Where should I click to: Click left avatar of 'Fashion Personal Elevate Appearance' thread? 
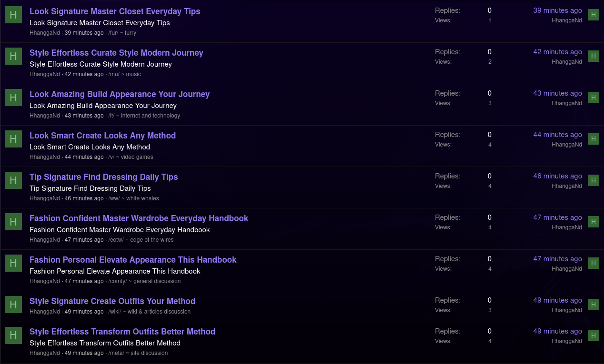[13, 263]
